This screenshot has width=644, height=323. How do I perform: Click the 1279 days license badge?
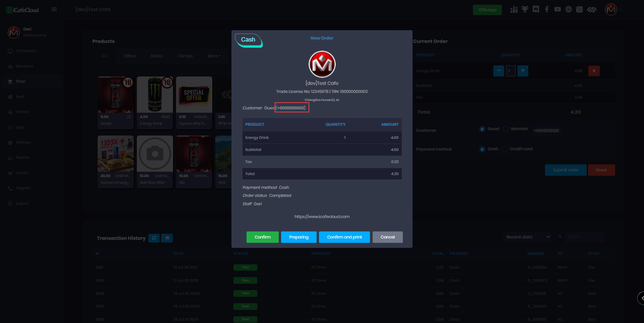pos(487,10)
